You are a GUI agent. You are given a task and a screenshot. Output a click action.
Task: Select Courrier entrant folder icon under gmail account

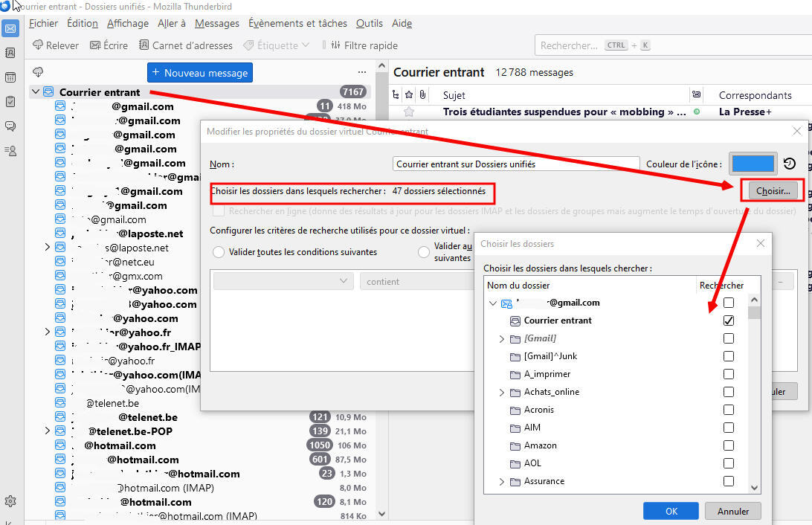[x=515, y=321]
